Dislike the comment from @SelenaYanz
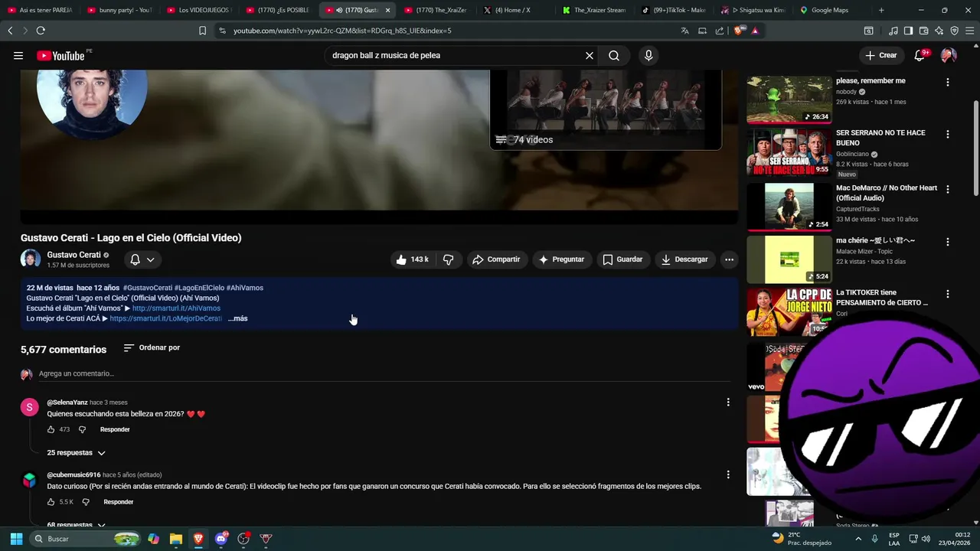 [x=83, y=429]
